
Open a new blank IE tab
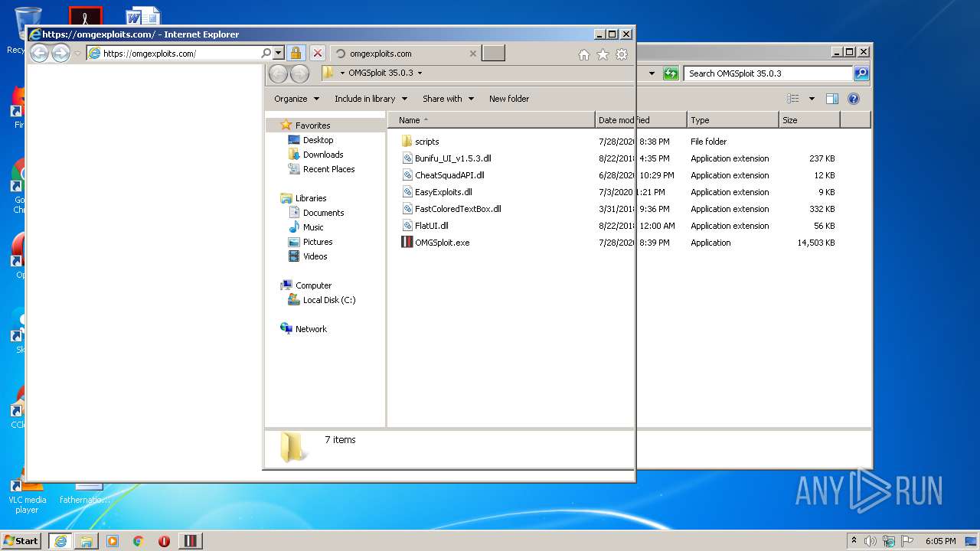tap(493, 54)
